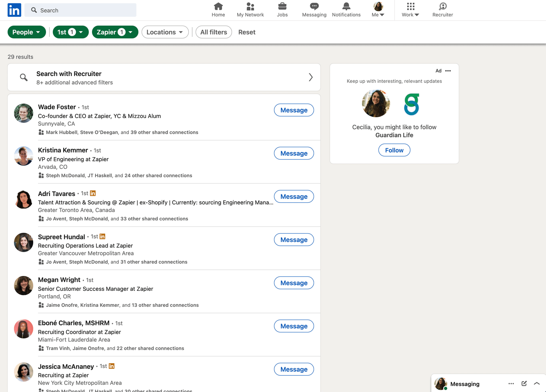Viewport: 546px width, 392px height.
Task: Open Kristina Kemmer's profile name link
Action: coord(63,150)
